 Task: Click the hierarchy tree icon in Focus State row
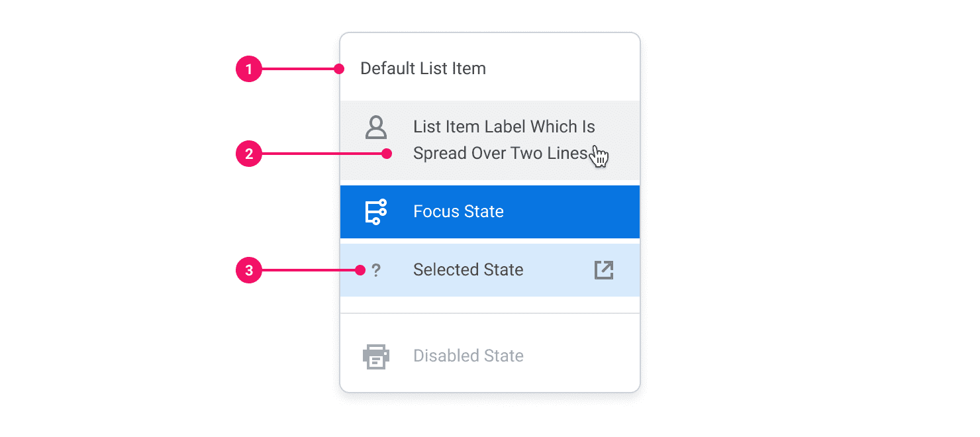coord(376,212)
